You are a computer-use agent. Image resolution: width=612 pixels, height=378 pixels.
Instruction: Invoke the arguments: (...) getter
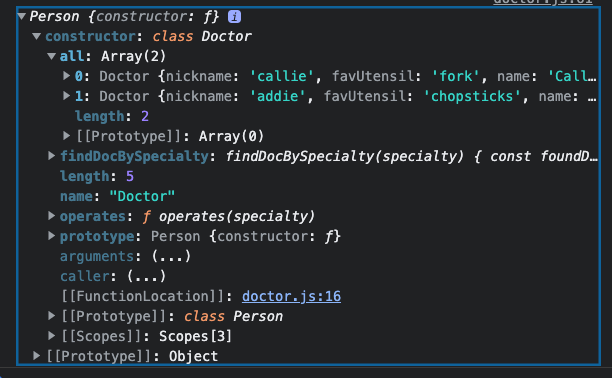tap(171, 257)
